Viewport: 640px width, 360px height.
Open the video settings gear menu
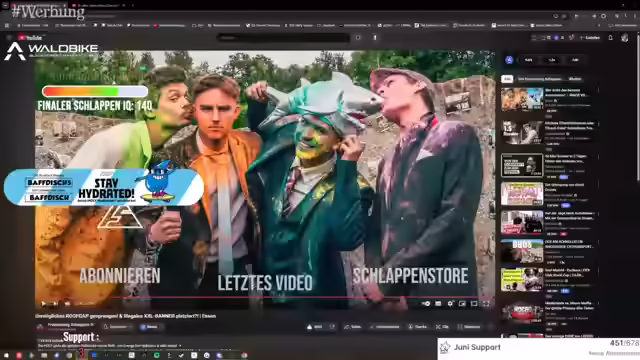[x=450, y=303]
